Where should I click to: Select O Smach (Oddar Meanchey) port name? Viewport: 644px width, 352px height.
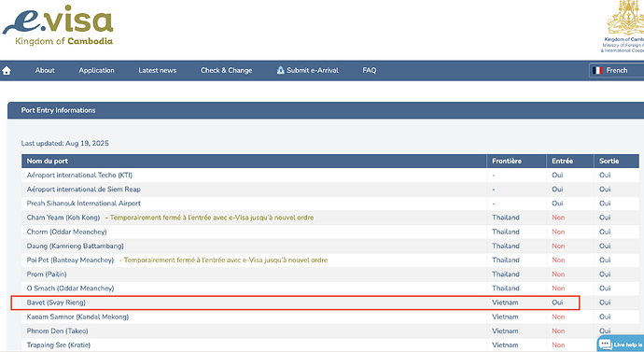point(70,289)
